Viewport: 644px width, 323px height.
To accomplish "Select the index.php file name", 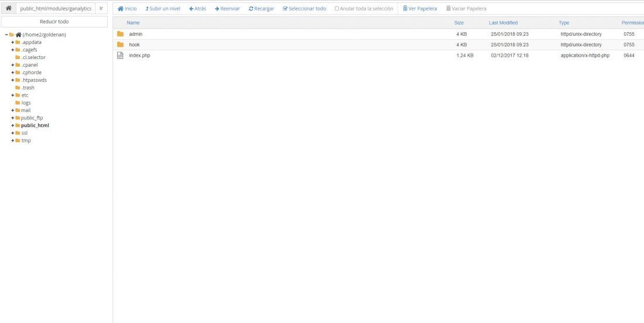I will click(x=140, y=56).
